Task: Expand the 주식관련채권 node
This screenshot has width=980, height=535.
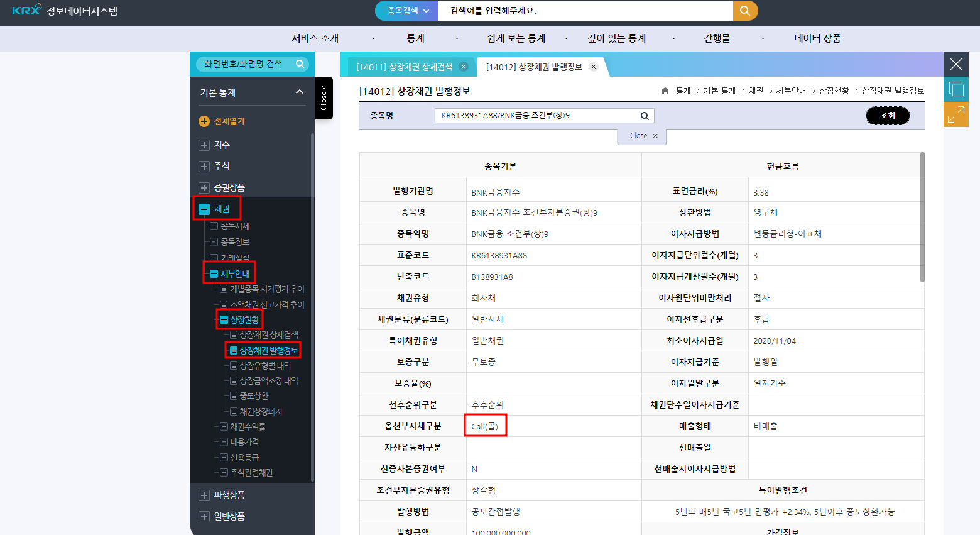Action: [224, 472]
